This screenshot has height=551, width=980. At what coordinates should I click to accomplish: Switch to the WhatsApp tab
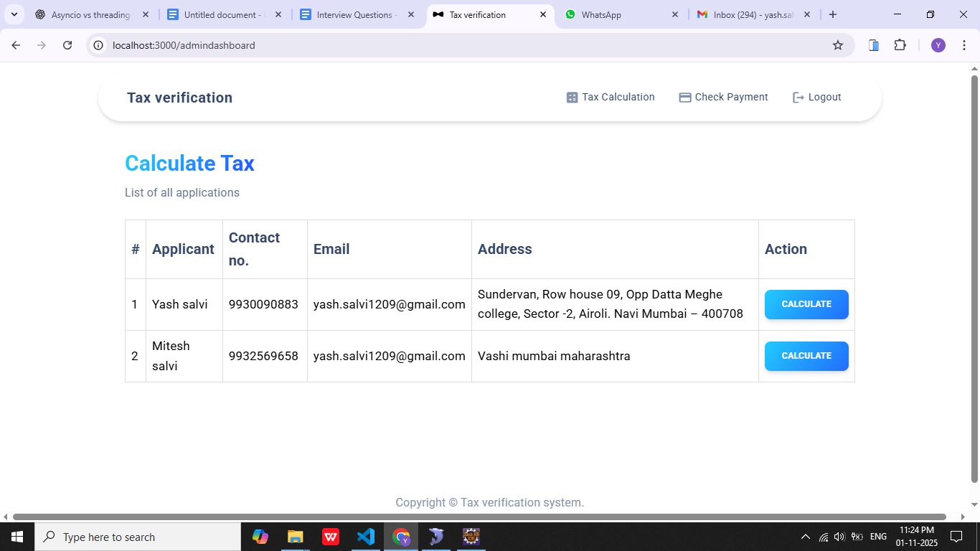[x=621, y=14]
